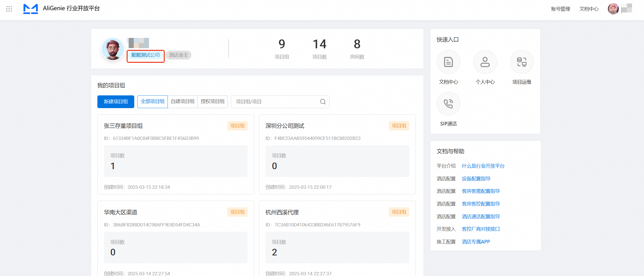Click 创建时间 2025-03-15 22:18:34 text
Image resolution: width=644 pixels, height=276 pixels.
137,187
